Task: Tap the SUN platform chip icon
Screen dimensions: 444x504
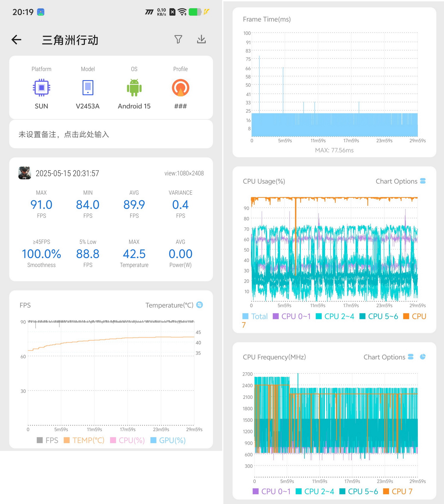Action: (41, 88)
